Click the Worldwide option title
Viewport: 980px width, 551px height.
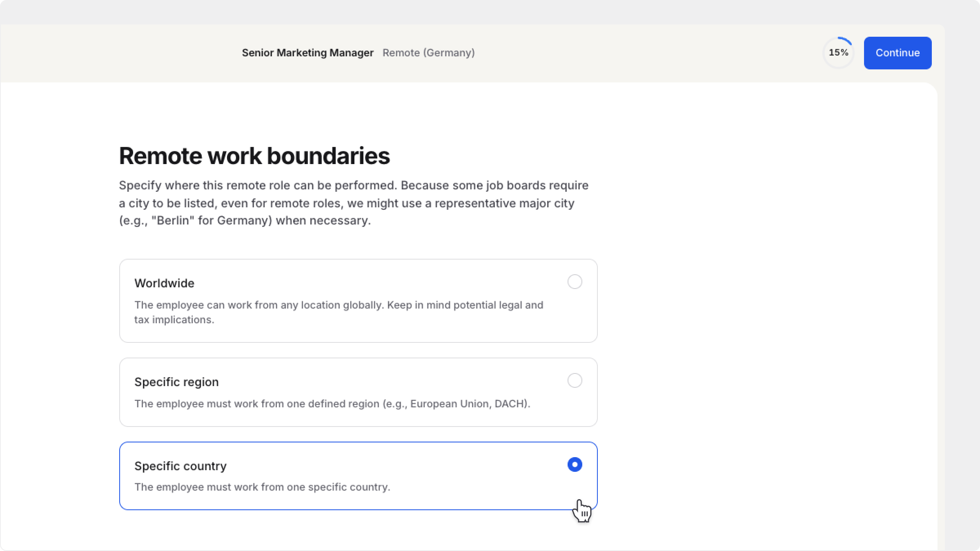164,283
